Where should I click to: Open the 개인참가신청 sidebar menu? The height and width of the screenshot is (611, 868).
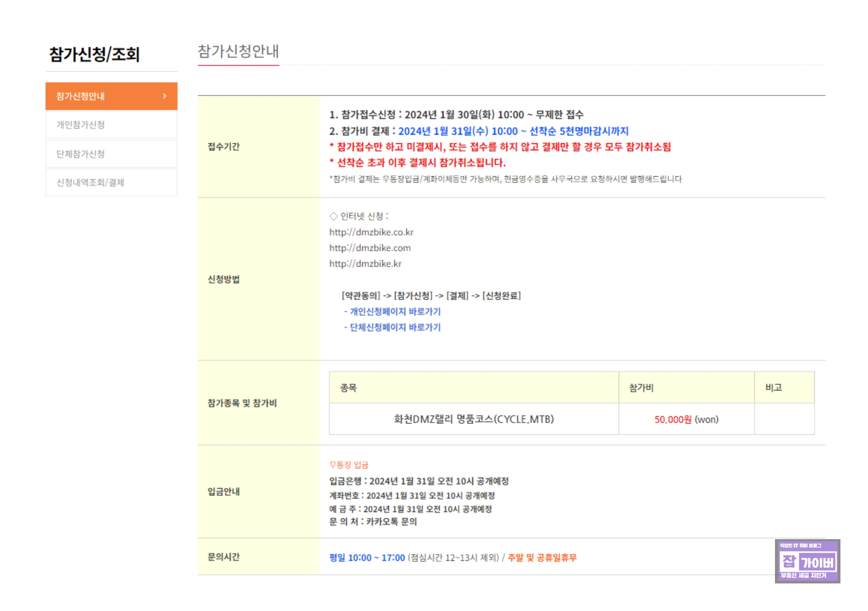pos(80,125)
